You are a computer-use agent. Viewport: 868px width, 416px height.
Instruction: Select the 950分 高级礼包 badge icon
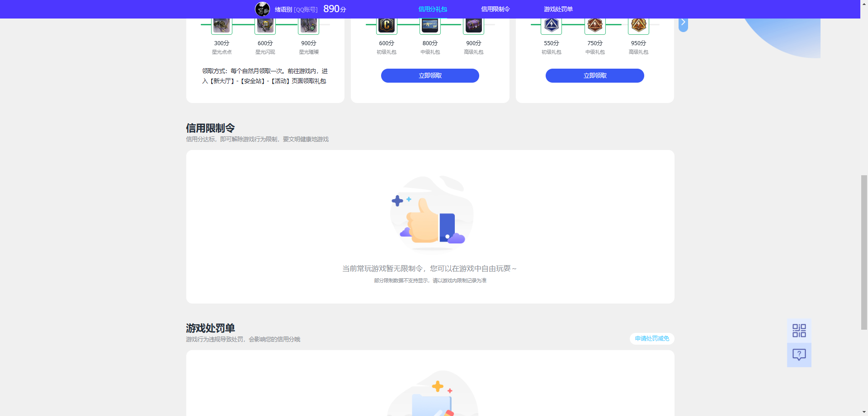638,26
